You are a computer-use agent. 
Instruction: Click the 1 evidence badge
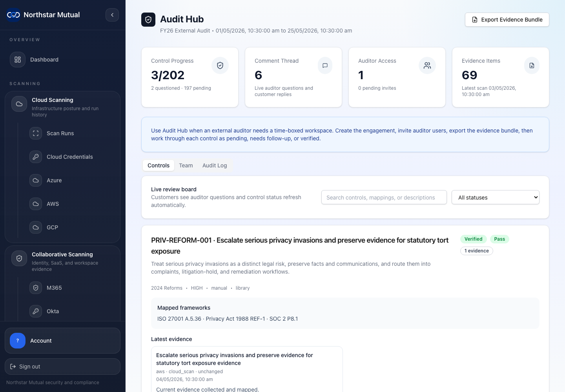[x=477, y=251]
